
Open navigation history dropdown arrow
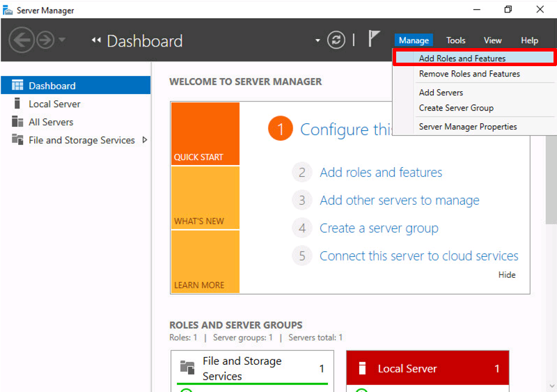pos(62,40)
